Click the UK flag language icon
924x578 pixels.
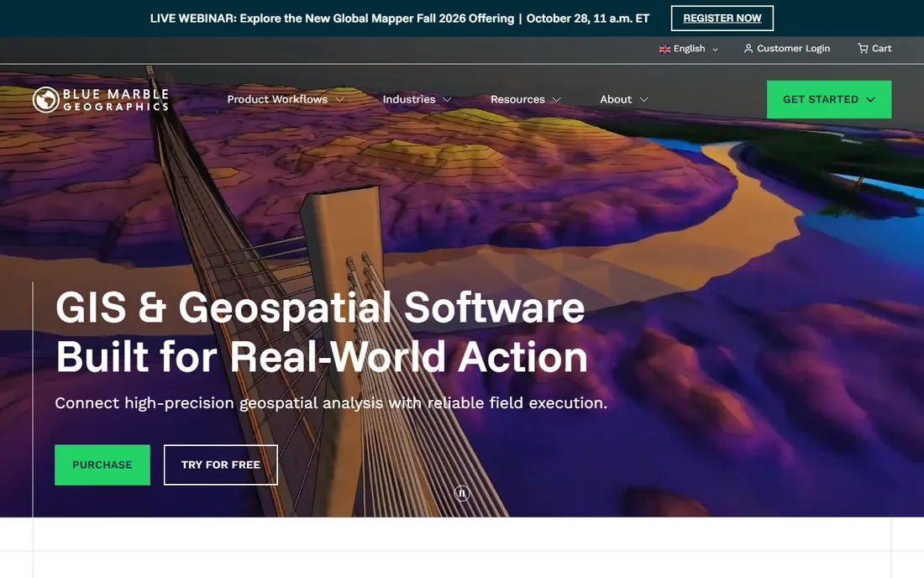click(664, 49)
